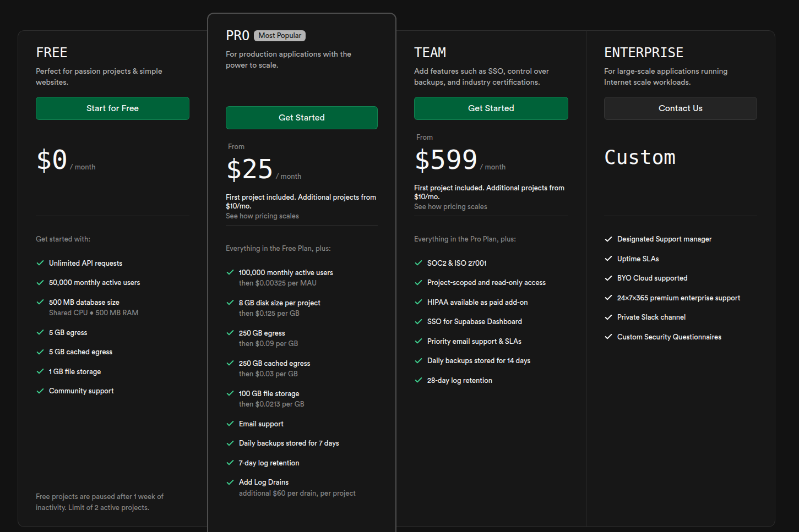Click 'For large-scale applications' description
The height and width of the screenshot is (532, 799).
666,76
